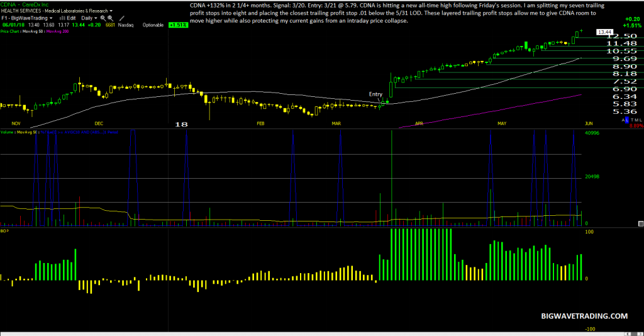Click the MovAvg 50 legend label
This screenshot has height=336, width=644.
coord(33,31)
